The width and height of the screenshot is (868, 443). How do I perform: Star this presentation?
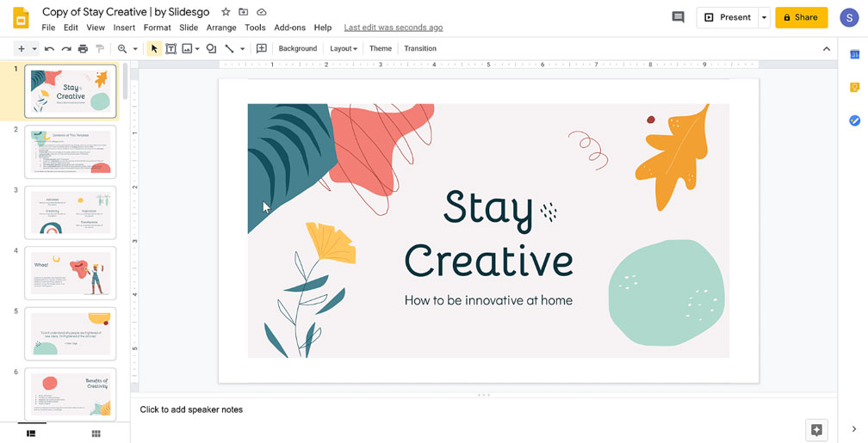pyautogui.click(x=226, y=12)
